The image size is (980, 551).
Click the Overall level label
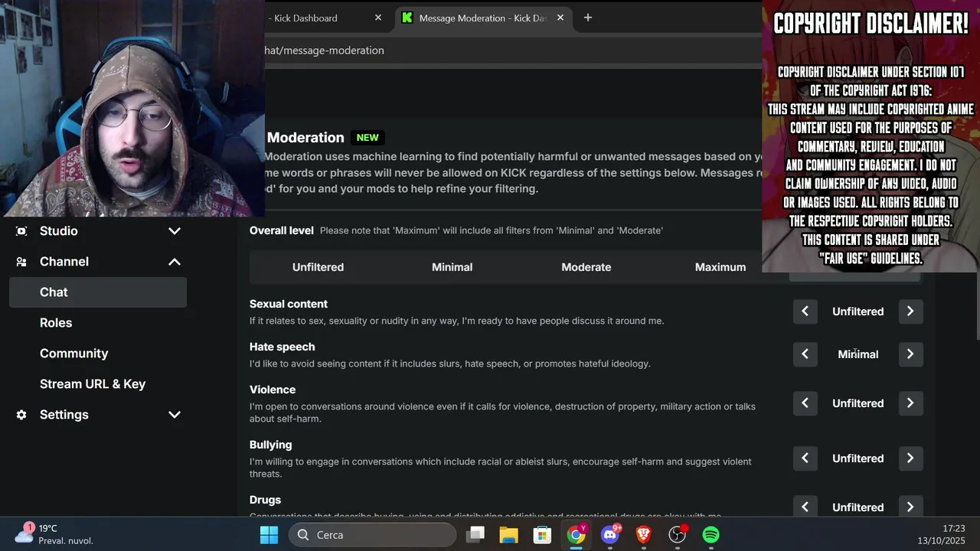282,230
